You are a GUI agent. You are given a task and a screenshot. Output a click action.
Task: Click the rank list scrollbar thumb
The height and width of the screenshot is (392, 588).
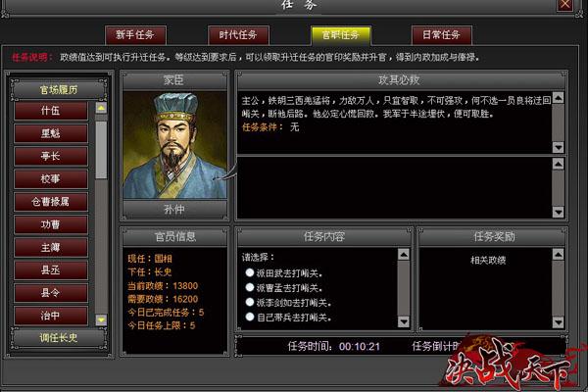click(101, 150)
